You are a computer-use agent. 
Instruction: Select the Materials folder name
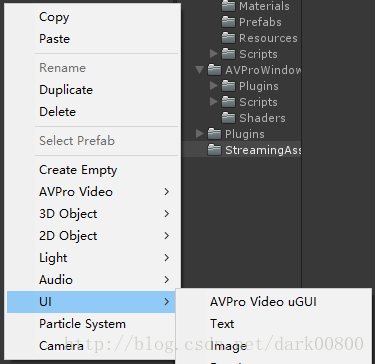[264, 6]
